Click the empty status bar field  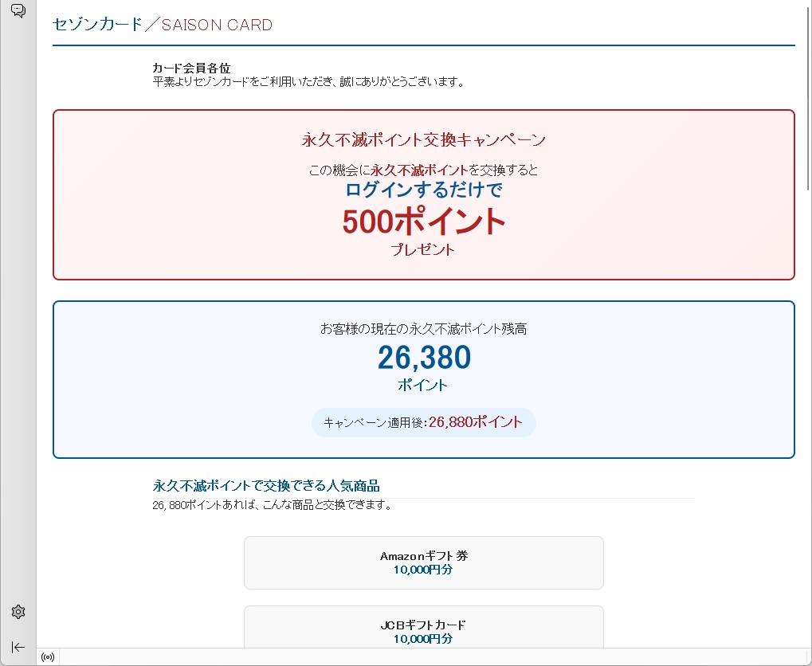[430, 657]
